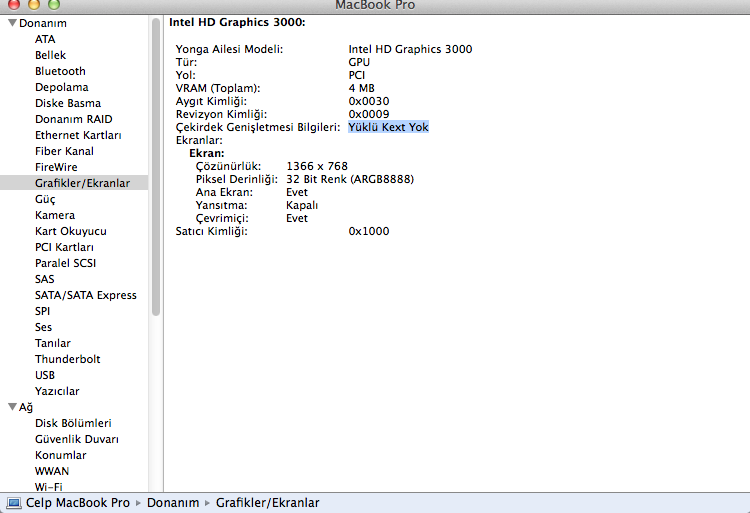Open Bluetooth hardware info
The width and height of the screenshot is (750, 513).
point(60,71)
